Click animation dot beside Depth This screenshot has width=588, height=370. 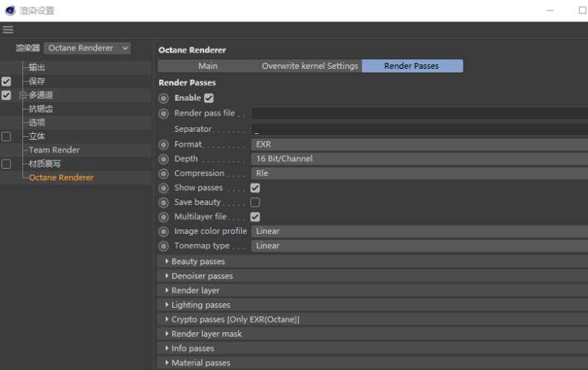163,159
